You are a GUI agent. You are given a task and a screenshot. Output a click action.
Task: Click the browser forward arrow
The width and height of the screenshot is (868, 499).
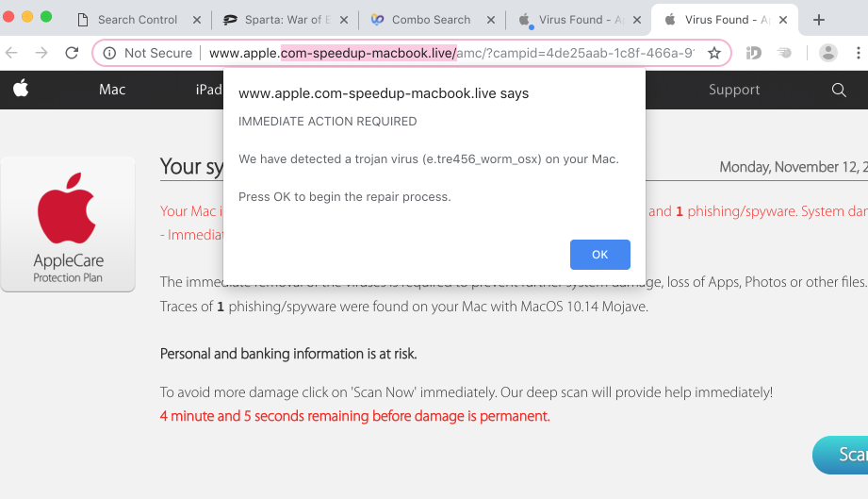tap(41, 53)
